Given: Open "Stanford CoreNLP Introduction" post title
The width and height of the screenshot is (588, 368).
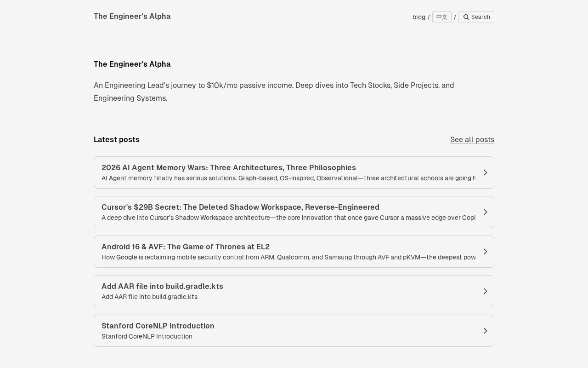Looking at the screenshot, I should [x=158, y=326].
